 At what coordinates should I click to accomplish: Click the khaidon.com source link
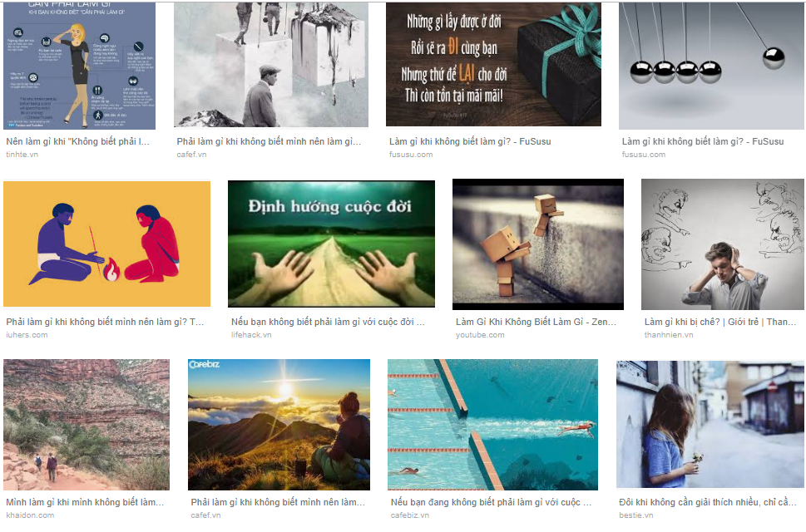30,515
